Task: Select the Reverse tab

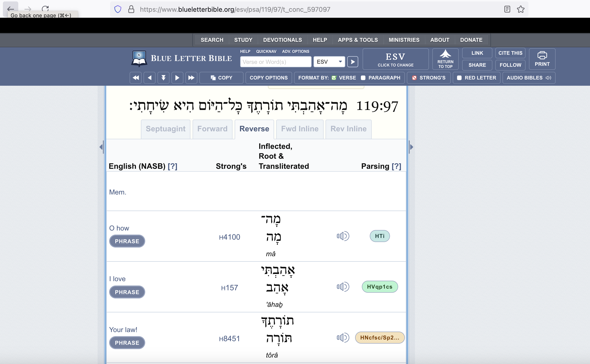Action: tap(254, 129)
